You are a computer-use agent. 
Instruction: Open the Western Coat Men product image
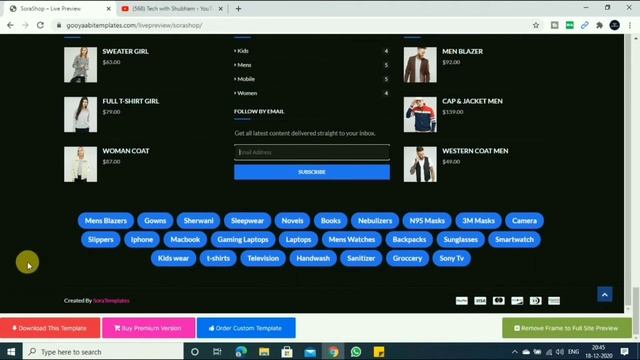click(x=420, y=164)
